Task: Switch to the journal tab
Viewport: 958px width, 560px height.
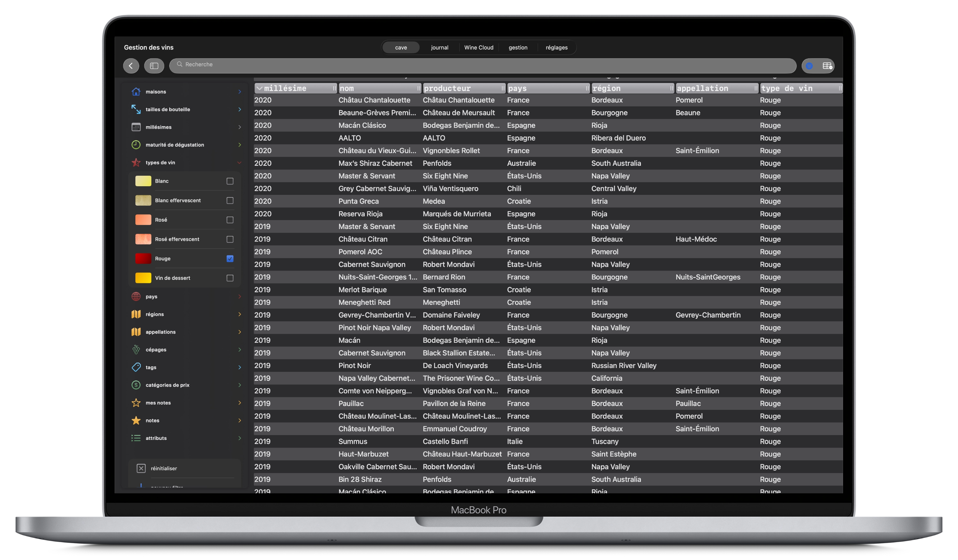Action: 439,48
